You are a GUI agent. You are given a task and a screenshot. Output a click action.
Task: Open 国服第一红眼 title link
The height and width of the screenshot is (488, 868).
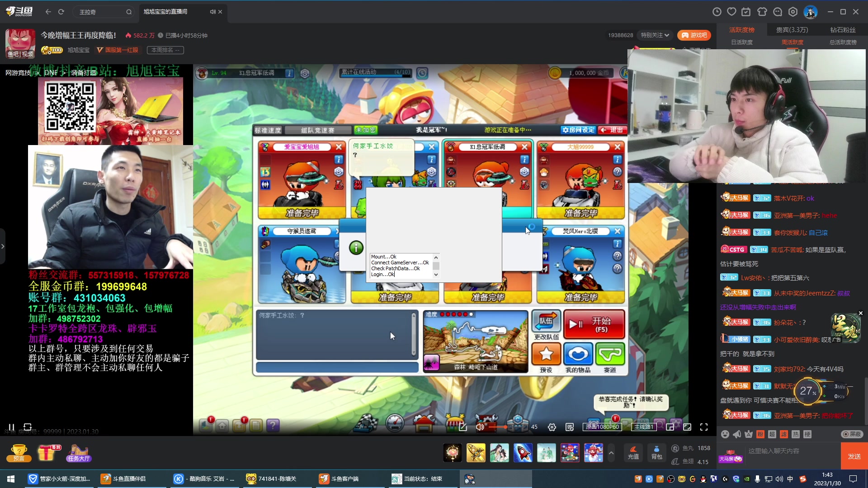coord(118,50)
